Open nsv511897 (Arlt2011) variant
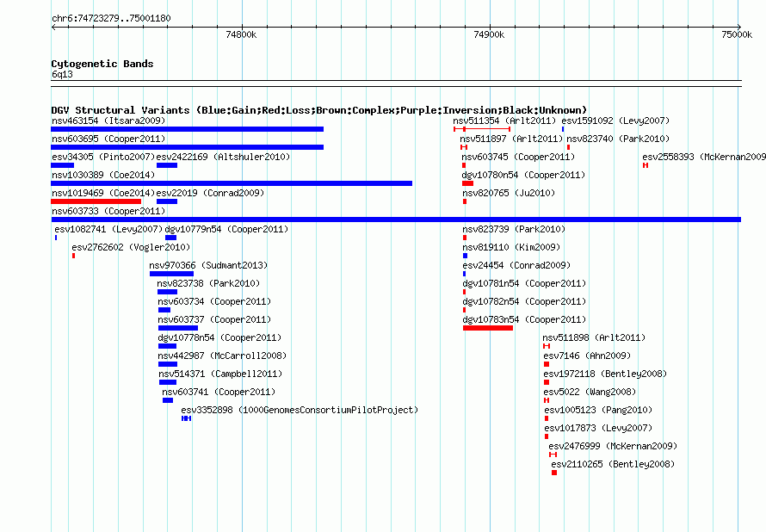This screenshot has width=766, height=532. coord(511,139)
